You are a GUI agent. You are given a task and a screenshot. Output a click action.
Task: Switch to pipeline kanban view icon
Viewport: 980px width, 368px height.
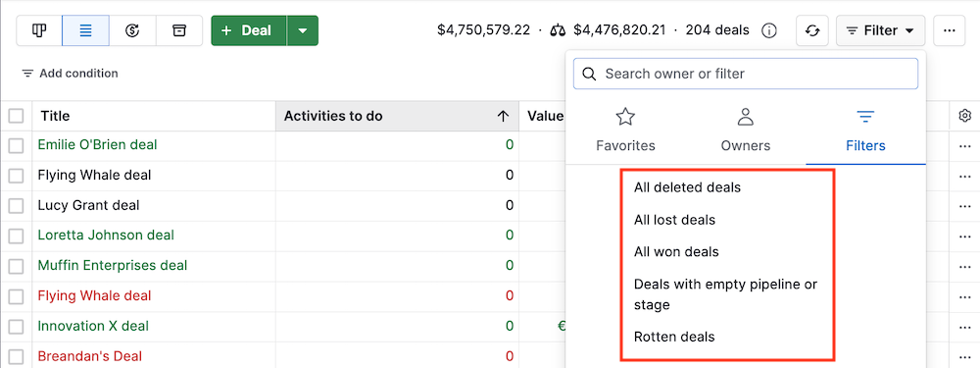pyautogui.click(x=39, y=30)
